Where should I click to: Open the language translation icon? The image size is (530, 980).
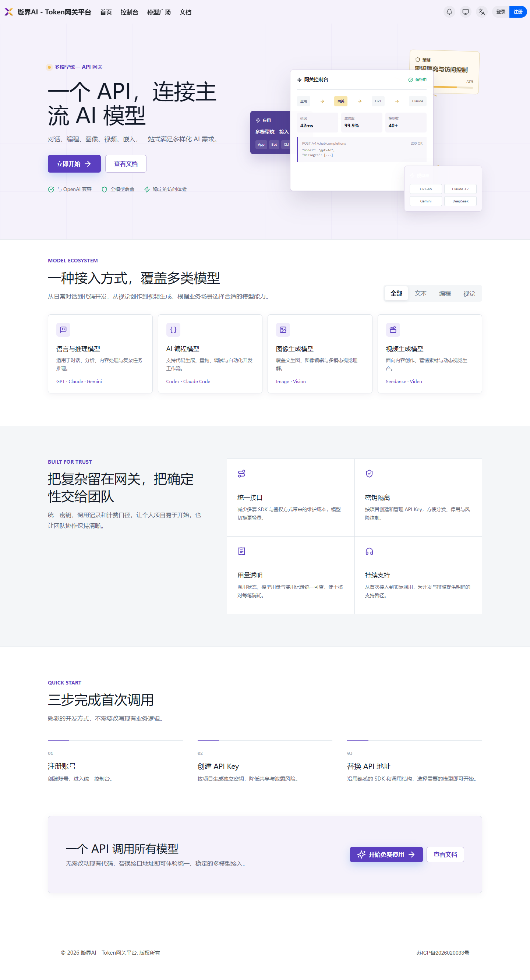point(482,12)
